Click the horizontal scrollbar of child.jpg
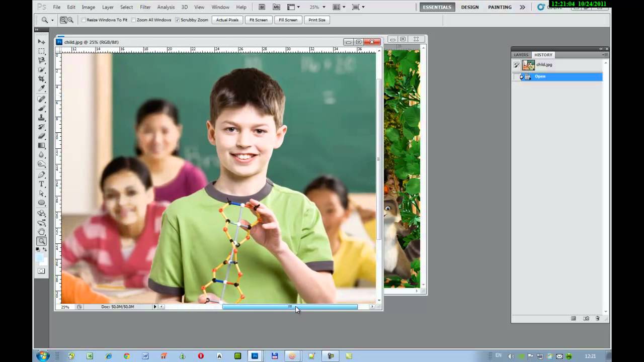Viewport: 644px width, 362px height. point(290,307)
